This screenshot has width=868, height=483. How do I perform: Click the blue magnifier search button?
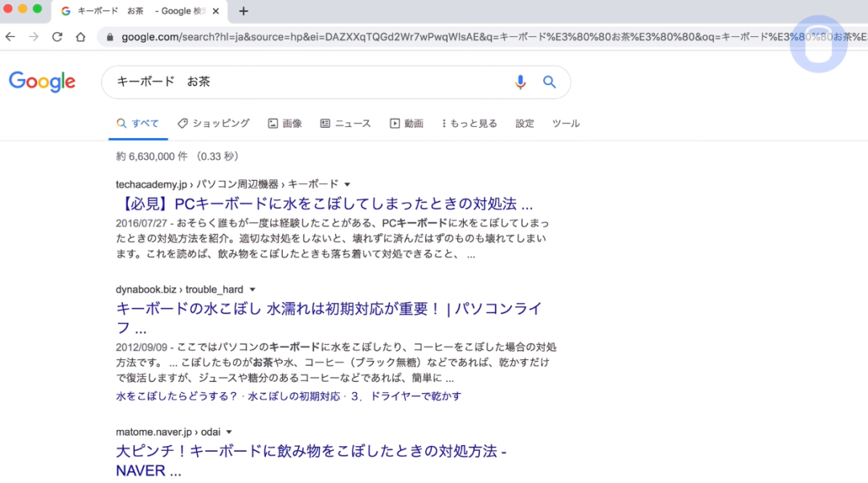(x=549, y=82)
